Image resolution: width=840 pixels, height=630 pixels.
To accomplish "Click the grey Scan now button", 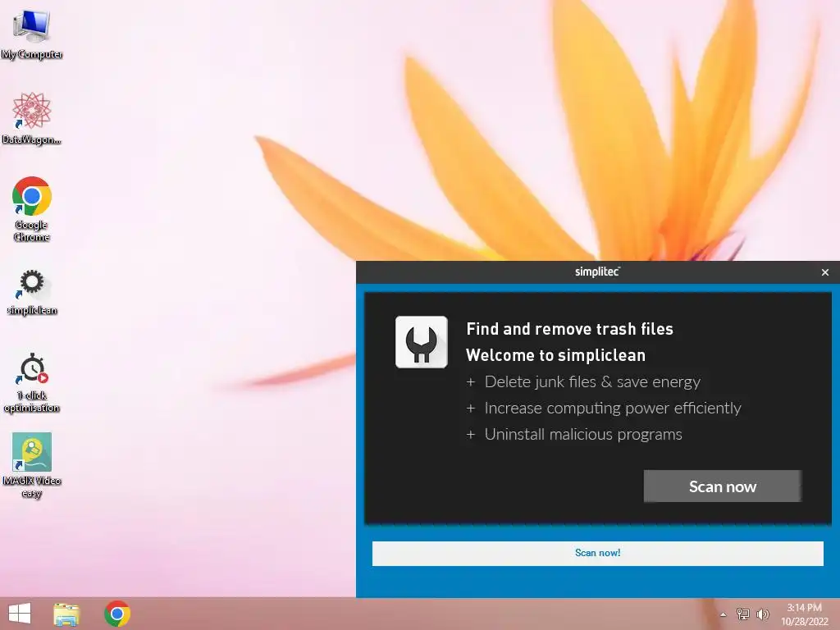I will pos(722,486).
